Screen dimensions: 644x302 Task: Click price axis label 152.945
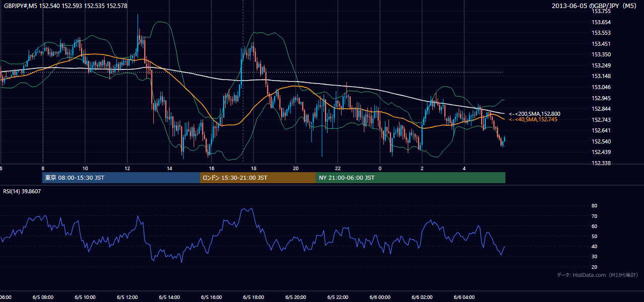coord(602,98)
